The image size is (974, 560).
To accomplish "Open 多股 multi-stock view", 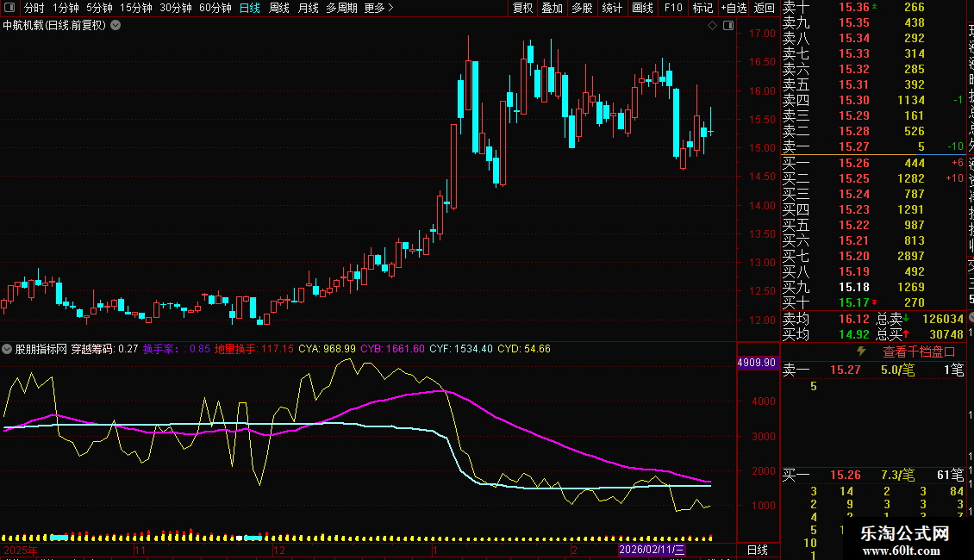I will [x=582, y=8].
